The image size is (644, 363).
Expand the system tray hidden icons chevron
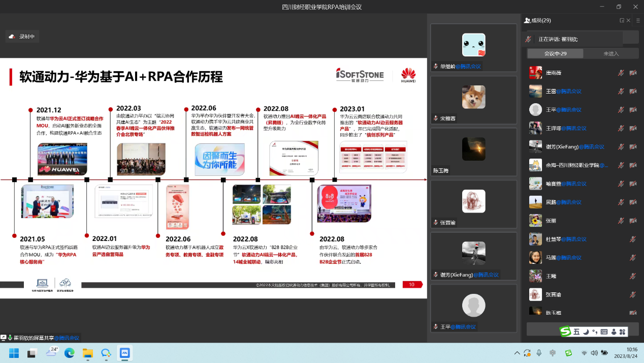517,353
